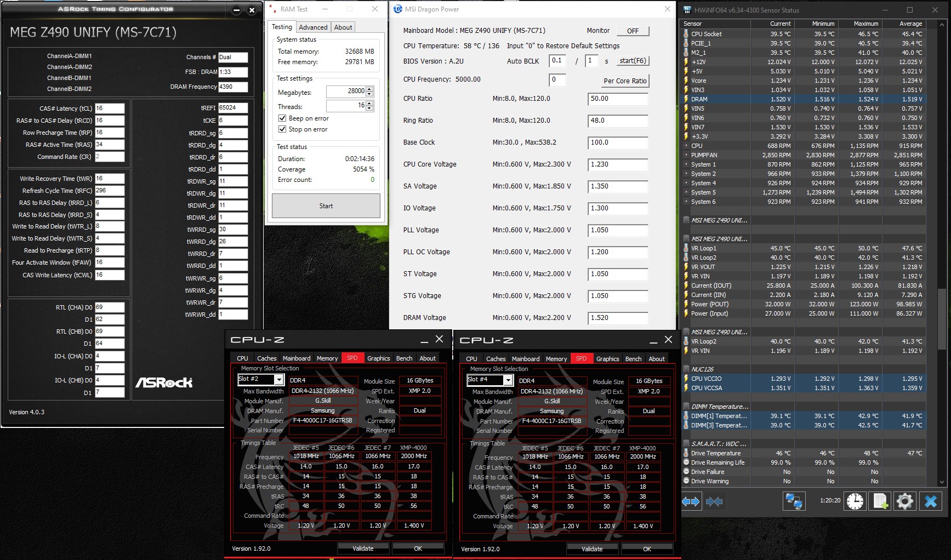Click the start logging sheet icon in HWiNFO
Screen dimensions: 951x560
coord(880,501)
